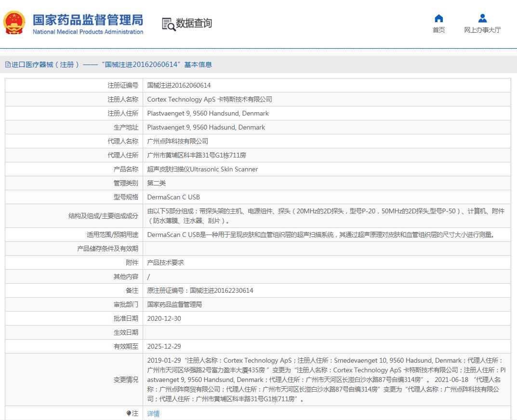The image size is (517, 420).
Task: Click the 批准日期 label
Action: tap(126, 318)
